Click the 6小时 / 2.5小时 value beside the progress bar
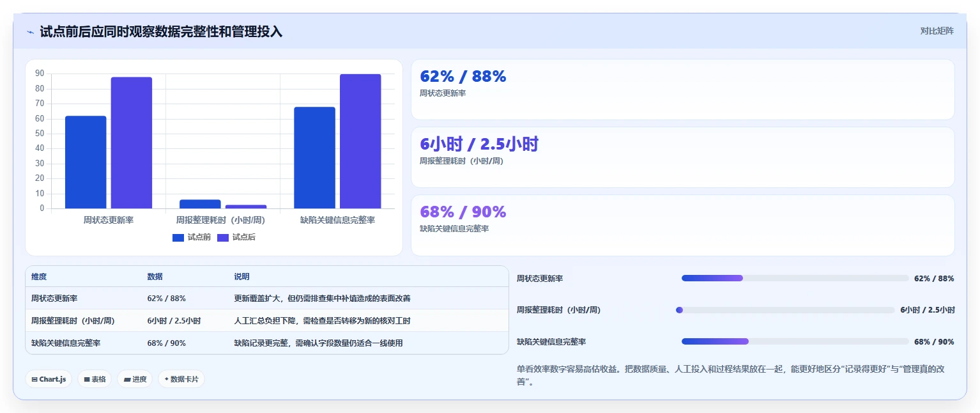Viewport: 980px width, 413px height. coord(928,310)
